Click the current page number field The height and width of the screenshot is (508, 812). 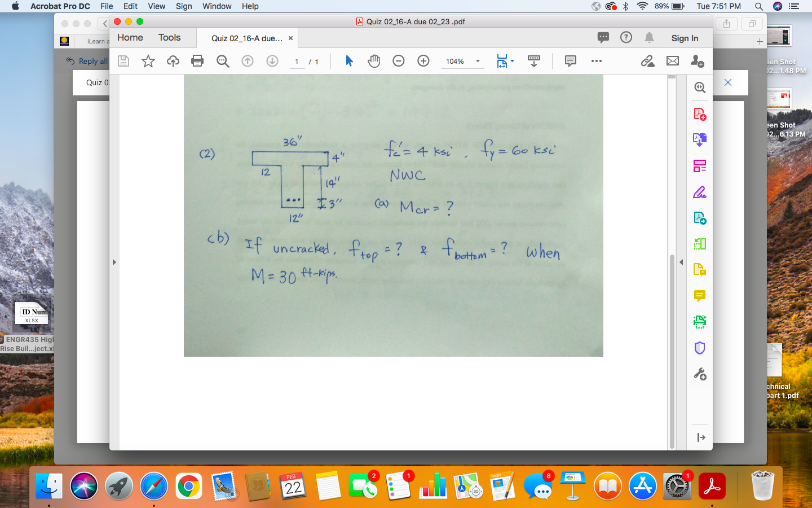[297, 62]
